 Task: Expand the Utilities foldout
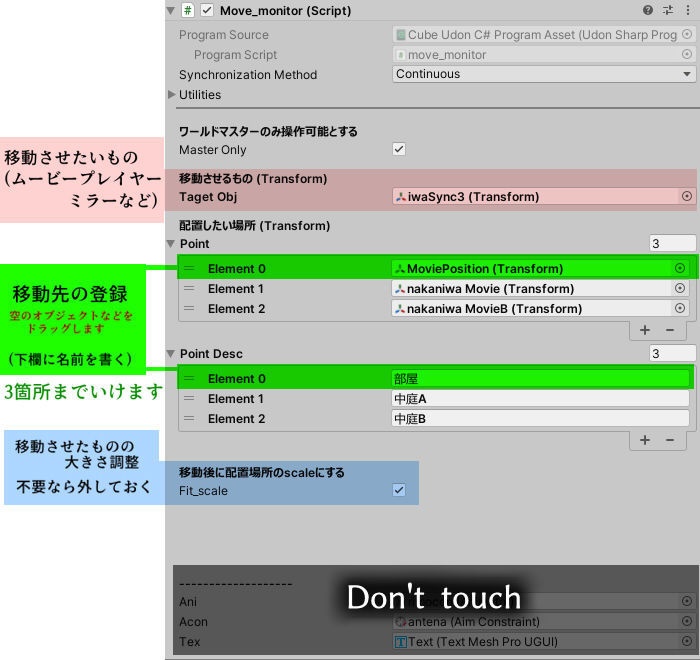(171, 94)
